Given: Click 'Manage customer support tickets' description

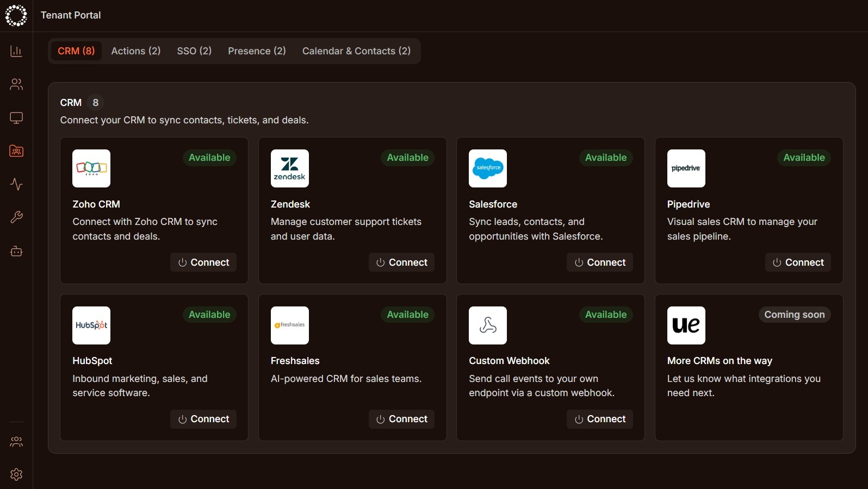Looking at the screenshot, I should [x=346, y=229].
